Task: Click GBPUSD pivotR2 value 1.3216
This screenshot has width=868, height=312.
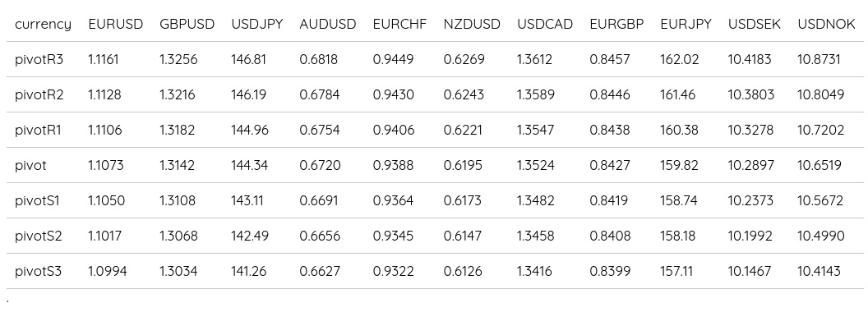Action: [x=178, y=94]
